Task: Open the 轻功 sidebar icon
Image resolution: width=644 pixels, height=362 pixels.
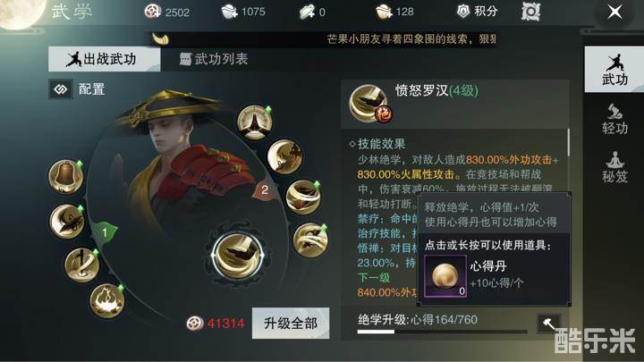Action: coord(614,120)
